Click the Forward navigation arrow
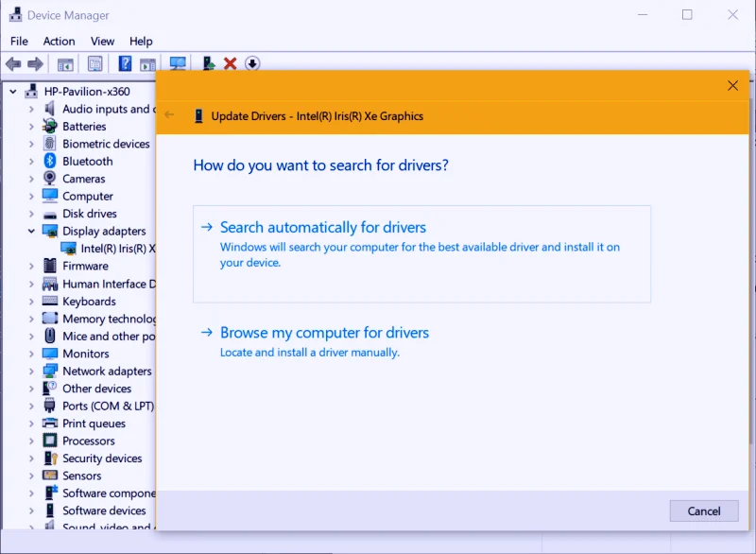The image size is (756, 554). point(36,63)
